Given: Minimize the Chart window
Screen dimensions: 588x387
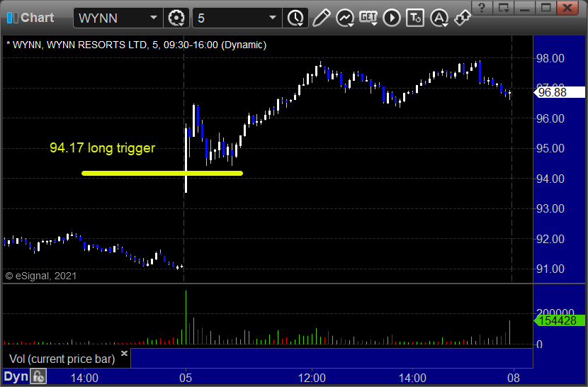Looking at the screenshot, I should click(525, 8).
